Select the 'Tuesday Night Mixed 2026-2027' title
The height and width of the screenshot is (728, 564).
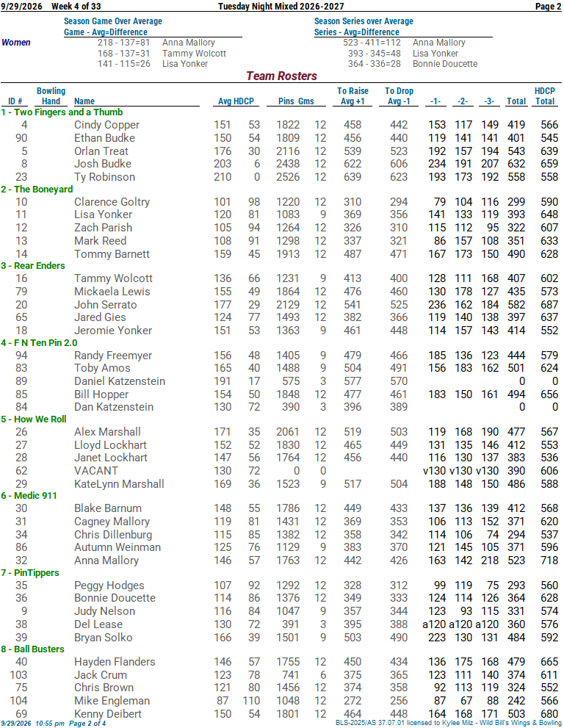(x=281, y=6)
